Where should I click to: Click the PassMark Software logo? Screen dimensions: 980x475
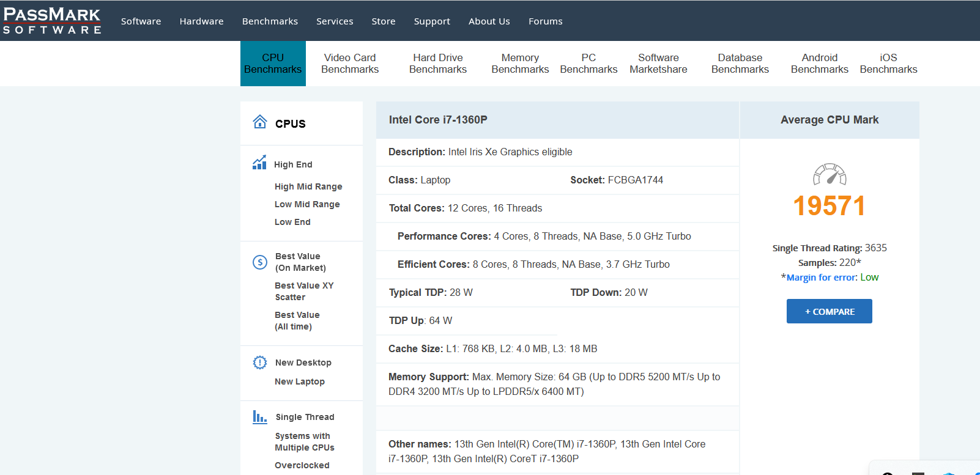click(x=52, y=21)
